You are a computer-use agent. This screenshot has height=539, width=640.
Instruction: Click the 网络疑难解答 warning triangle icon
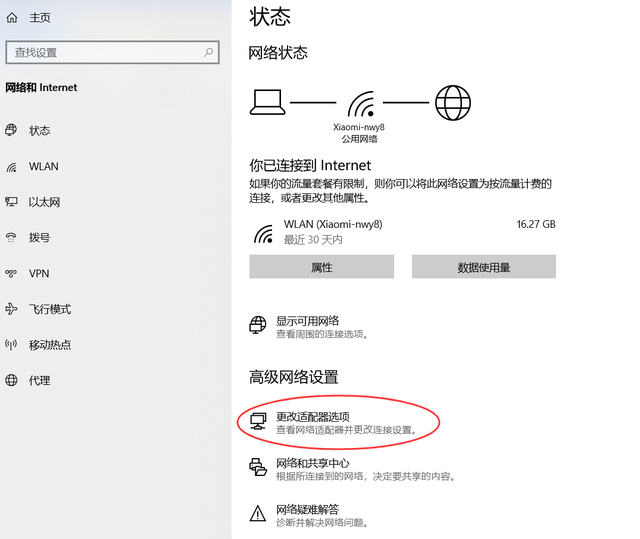pyautogui.click(x=258, y=513)
